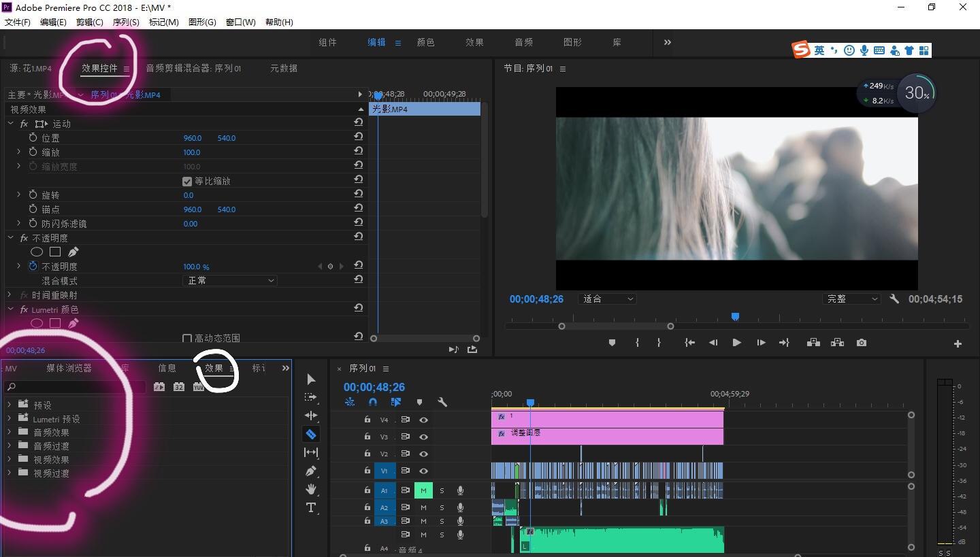Viewport: 980px width, 557px height.
Task: Expand the 缩放 property
Action: pyautogui.click(x=18, y=152)
